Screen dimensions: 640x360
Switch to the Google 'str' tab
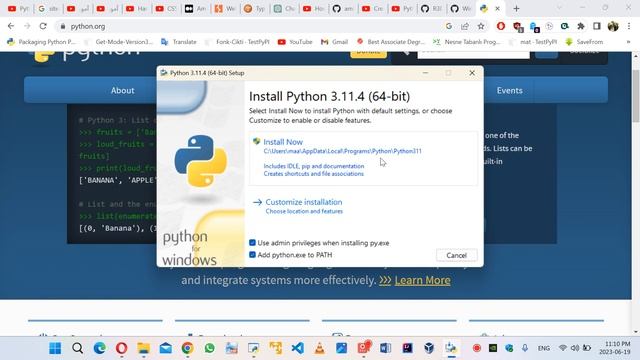point(48,8)
